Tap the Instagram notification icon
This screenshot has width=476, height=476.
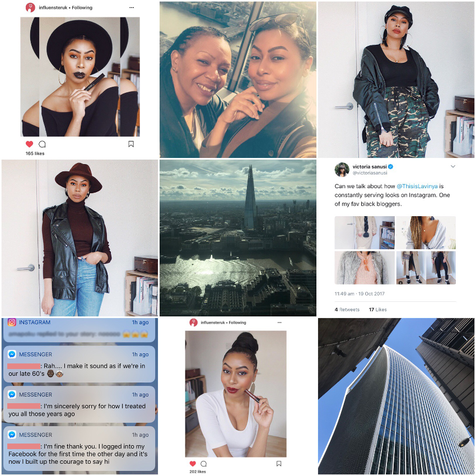(x=12, y=322)
